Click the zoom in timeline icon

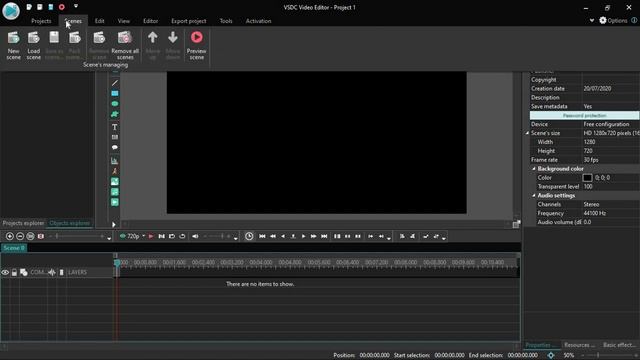pos(10,236)
